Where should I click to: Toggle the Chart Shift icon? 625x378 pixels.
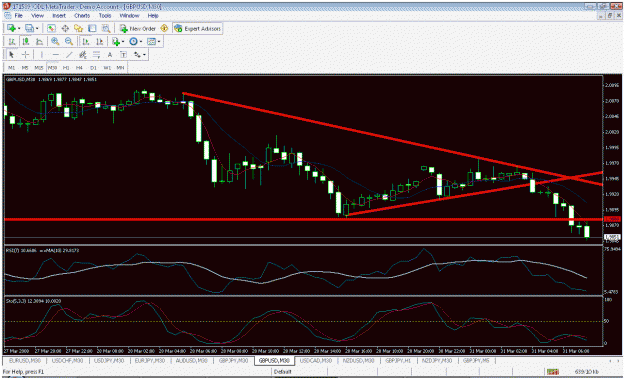point(100,41)
